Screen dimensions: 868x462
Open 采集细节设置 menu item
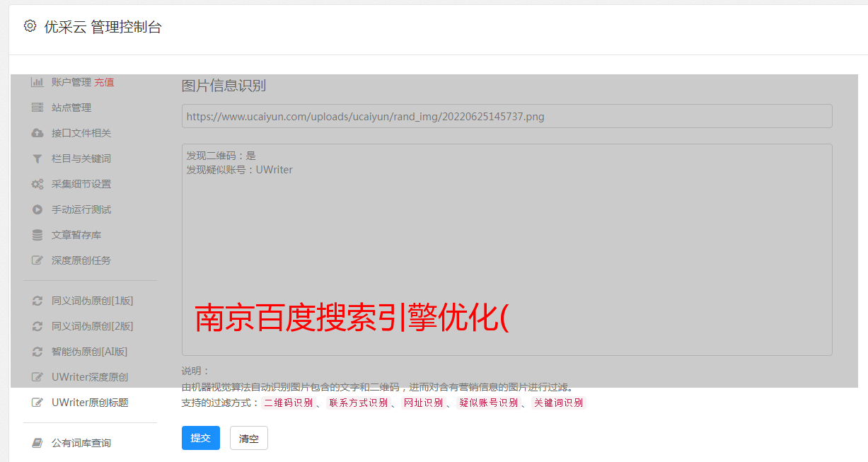point(81,184)
